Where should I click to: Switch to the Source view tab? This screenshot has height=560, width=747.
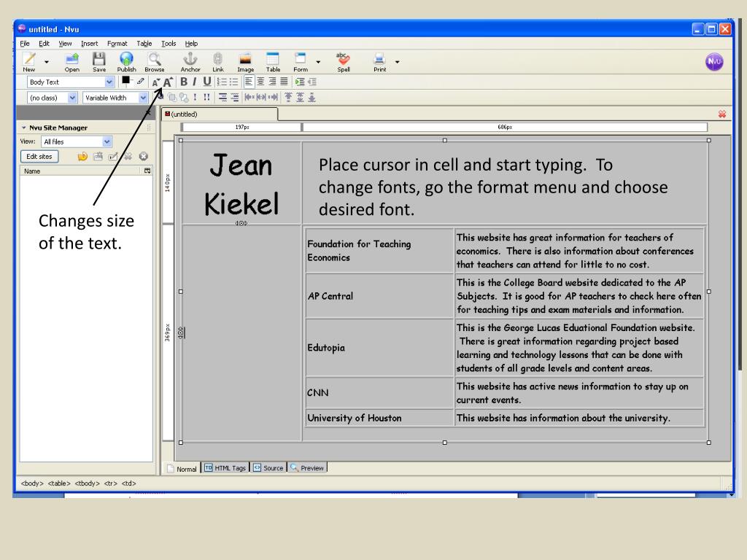(268, 467)
